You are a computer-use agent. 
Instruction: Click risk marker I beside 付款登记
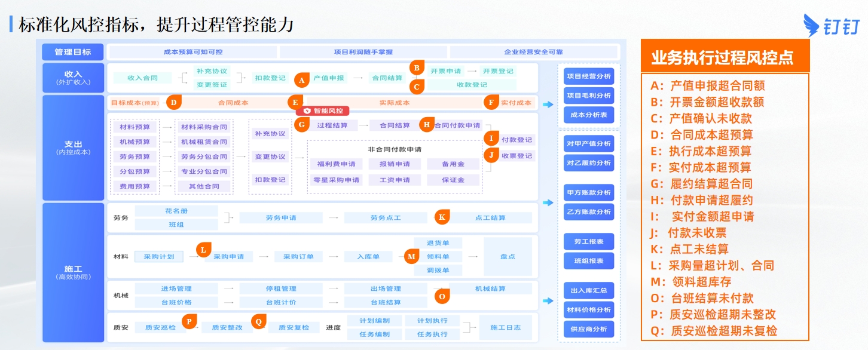(491, 139)
